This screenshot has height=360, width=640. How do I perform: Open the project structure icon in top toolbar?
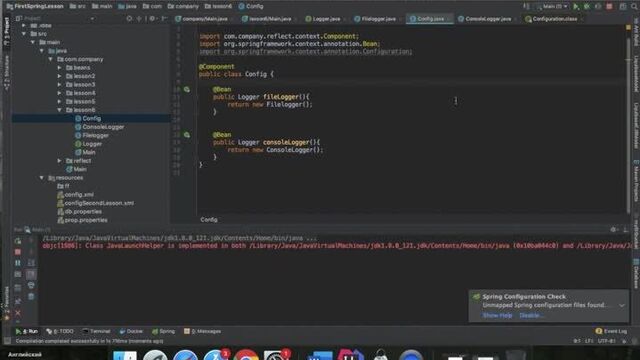pos(623,7)
